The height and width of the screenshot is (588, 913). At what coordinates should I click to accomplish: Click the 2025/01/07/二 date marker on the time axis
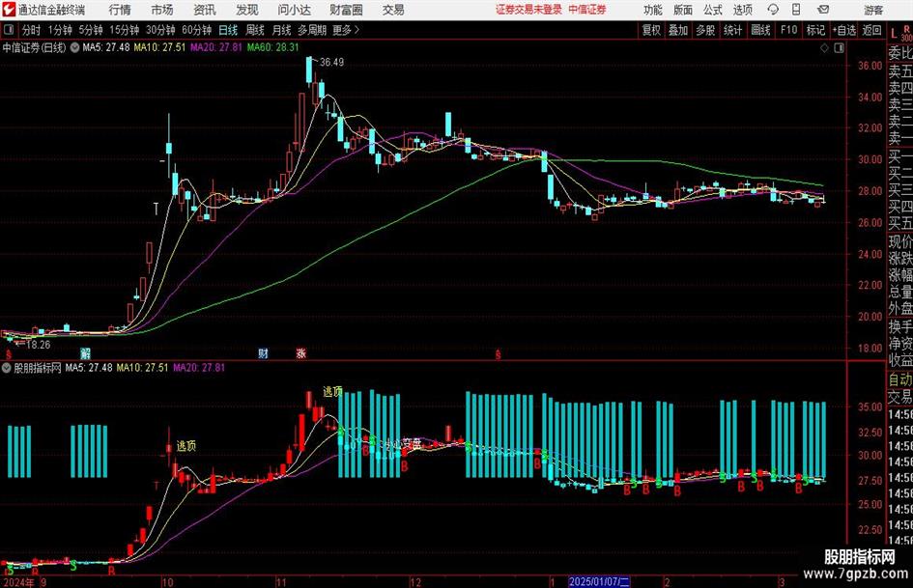599,581
